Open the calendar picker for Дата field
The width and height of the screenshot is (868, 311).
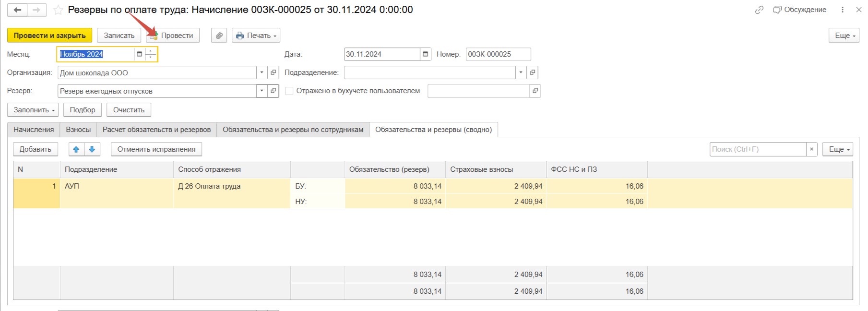(425, 54)
